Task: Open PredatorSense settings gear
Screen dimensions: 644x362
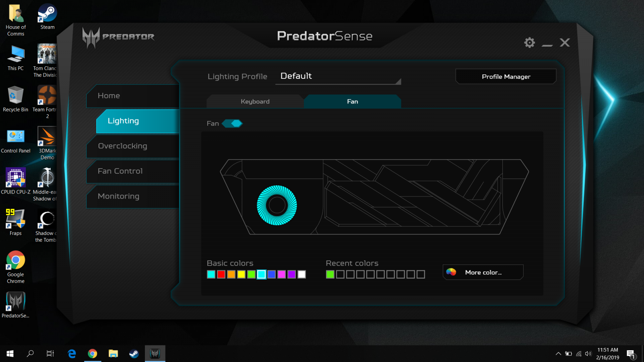Action: pos(529,43)
